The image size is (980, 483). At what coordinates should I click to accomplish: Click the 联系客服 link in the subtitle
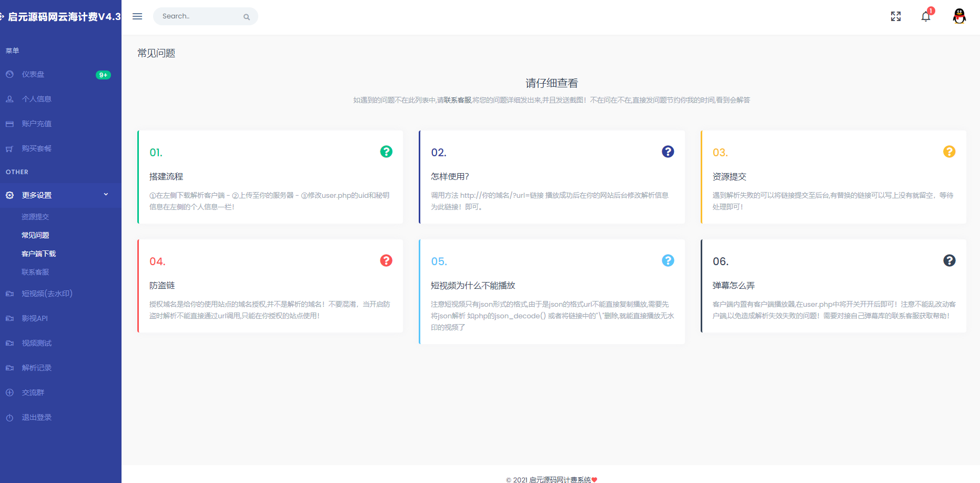[x=457, y=100]
